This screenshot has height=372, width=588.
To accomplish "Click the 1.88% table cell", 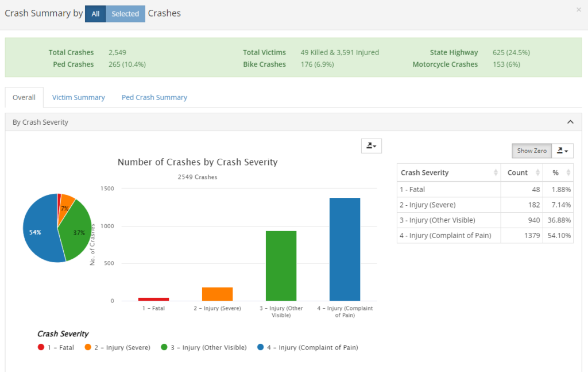I will click(558, 190).
